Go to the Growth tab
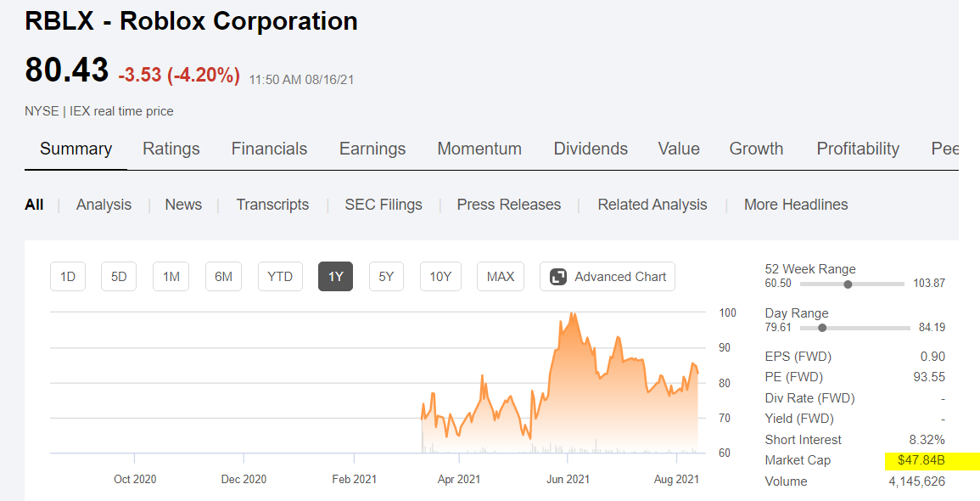This screenshot has width=980, height=501. (x=756, y=149)
